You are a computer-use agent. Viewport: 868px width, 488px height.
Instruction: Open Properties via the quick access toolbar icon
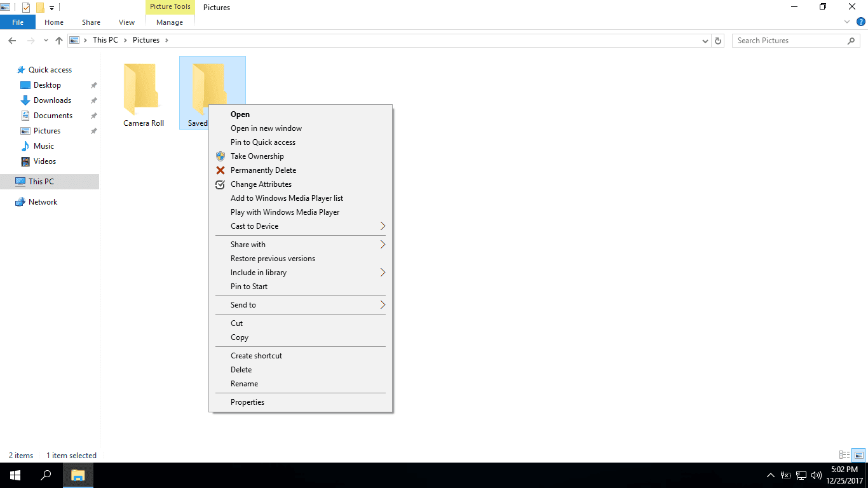(x=26, y=8)
